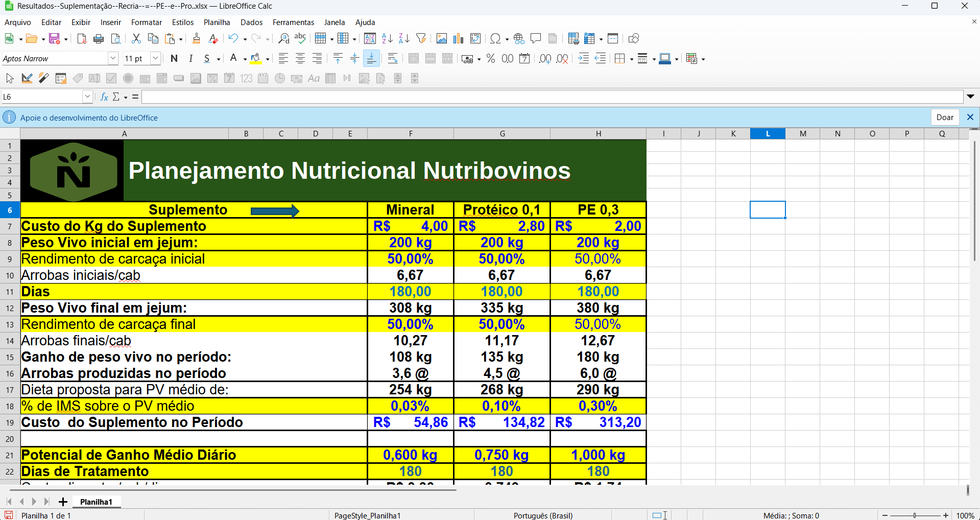Toggle form Design Mode icon
The image size is (980, 520).
point(27,78)
